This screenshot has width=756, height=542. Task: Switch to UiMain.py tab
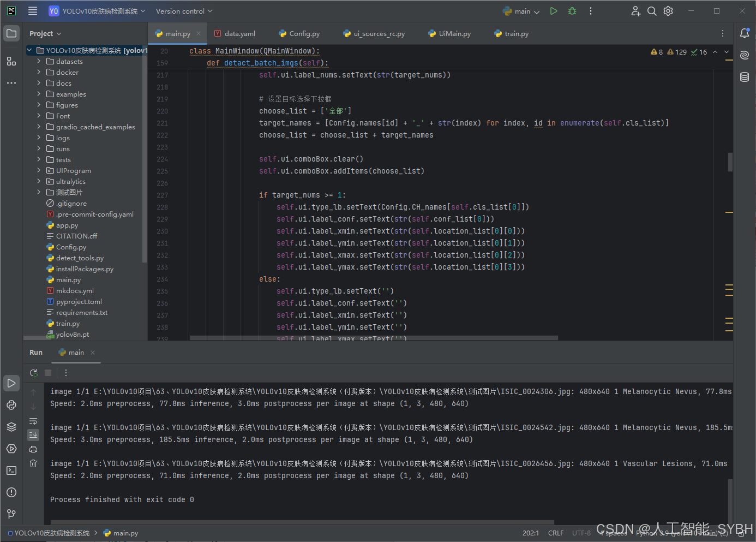(449, 33)
